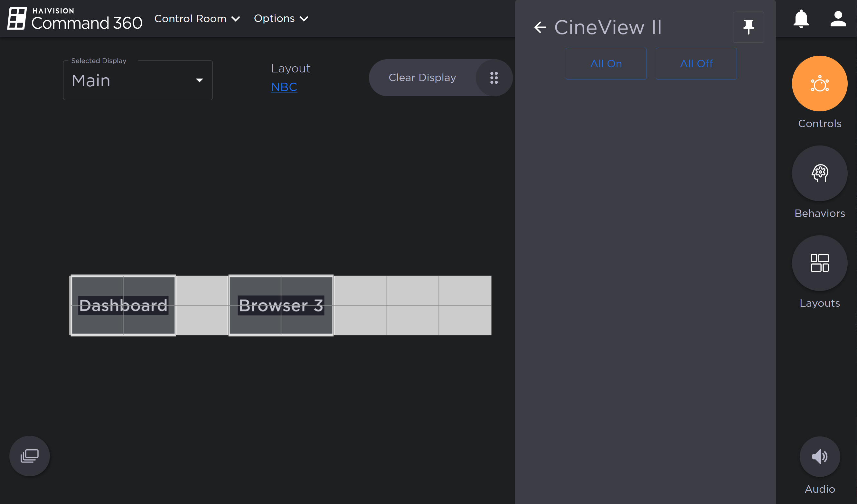Select the Behaviors sidebar icon
Screen dimensions: 857x504
click(820, 173)
